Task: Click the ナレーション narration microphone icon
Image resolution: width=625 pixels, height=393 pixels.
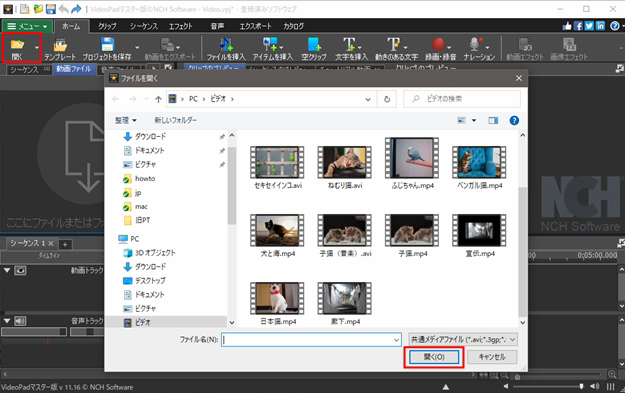Action: (x=479, y=49)
